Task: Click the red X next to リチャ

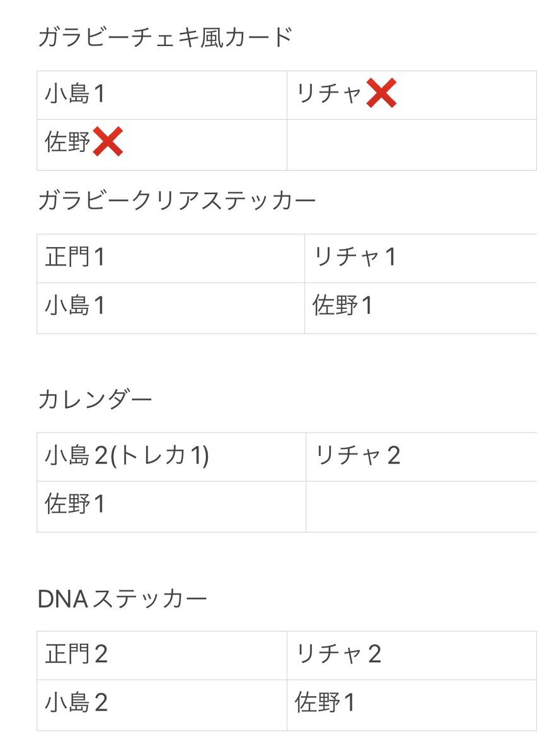Action: click(381, 93)
